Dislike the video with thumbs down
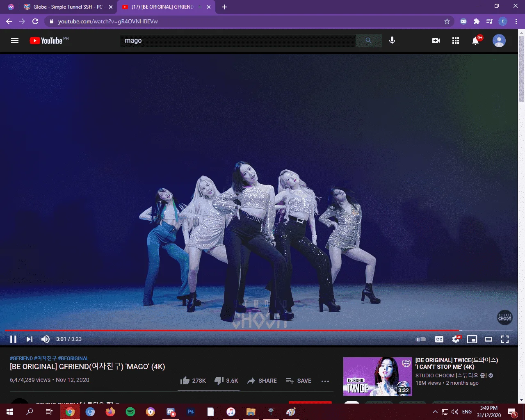 [226, 381]
